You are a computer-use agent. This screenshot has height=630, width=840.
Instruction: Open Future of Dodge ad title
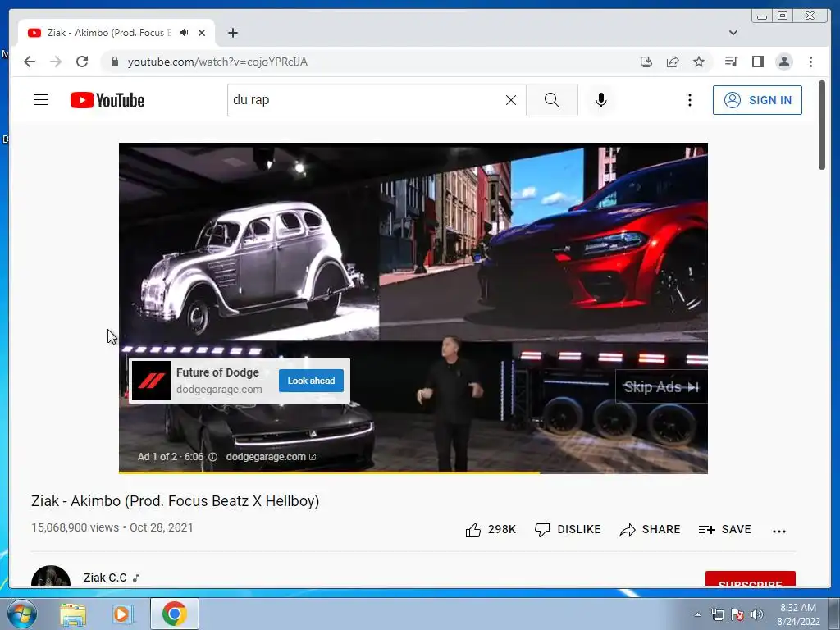(x=217, y=372)
